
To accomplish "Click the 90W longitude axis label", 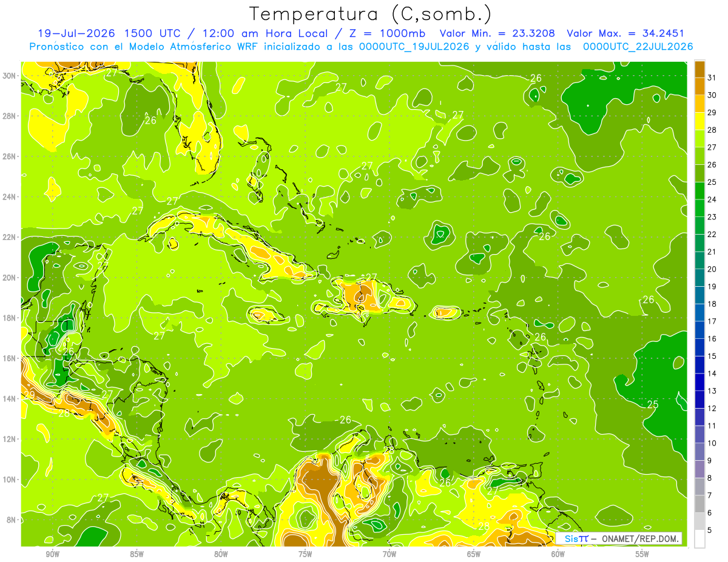I will coord(52,554).
